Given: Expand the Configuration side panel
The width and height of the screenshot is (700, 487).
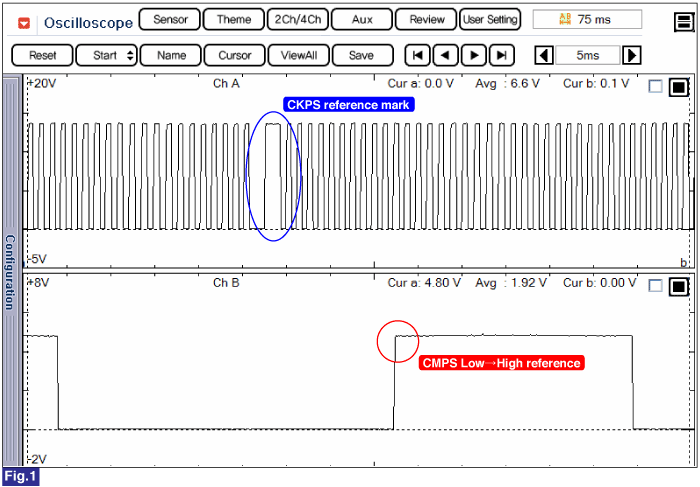Looking at the screenshot, I should click(x=11, y=271).
